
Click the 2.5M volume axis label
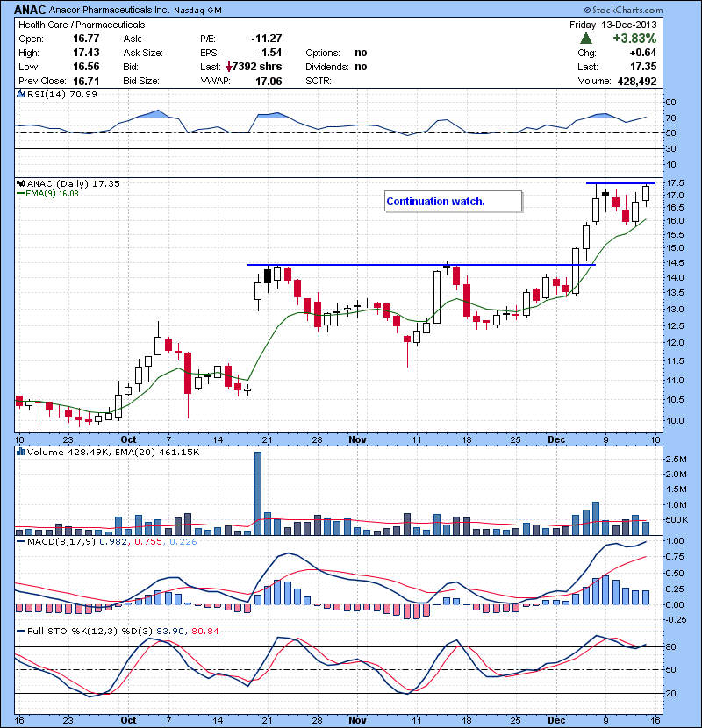tap(676, 460)
